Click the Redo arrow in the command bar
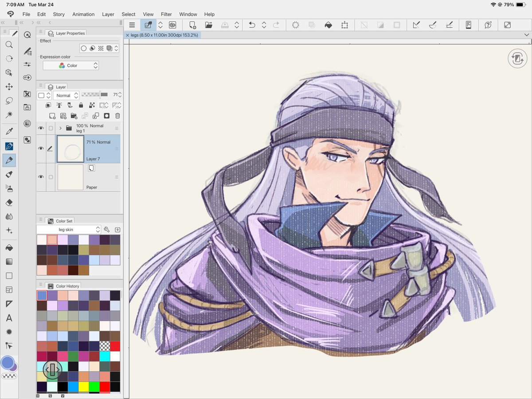This screenshot has height=399, width=532. (276, 25)
